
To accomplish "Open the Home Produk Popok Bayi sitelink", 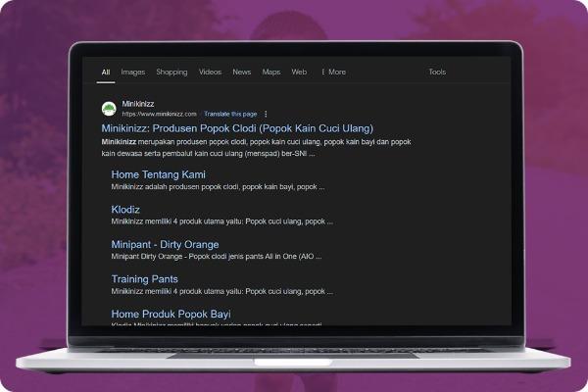I will tap(171, 314).
